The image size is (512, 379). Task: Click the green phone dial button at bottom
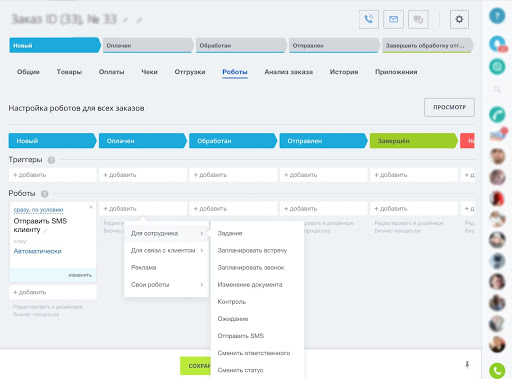pyautogui.click(x=497, y=370)
